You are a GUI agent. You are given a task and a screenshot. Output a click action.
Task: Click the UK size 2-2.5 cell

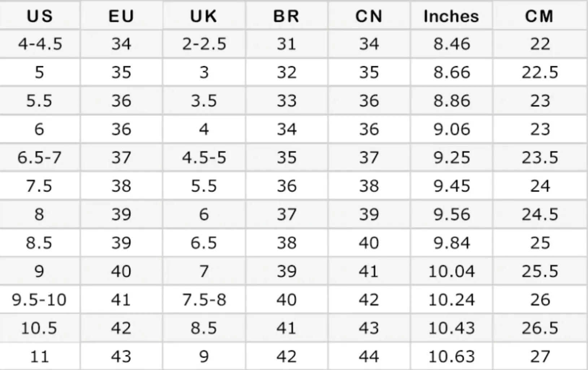(x=204, y=44)
